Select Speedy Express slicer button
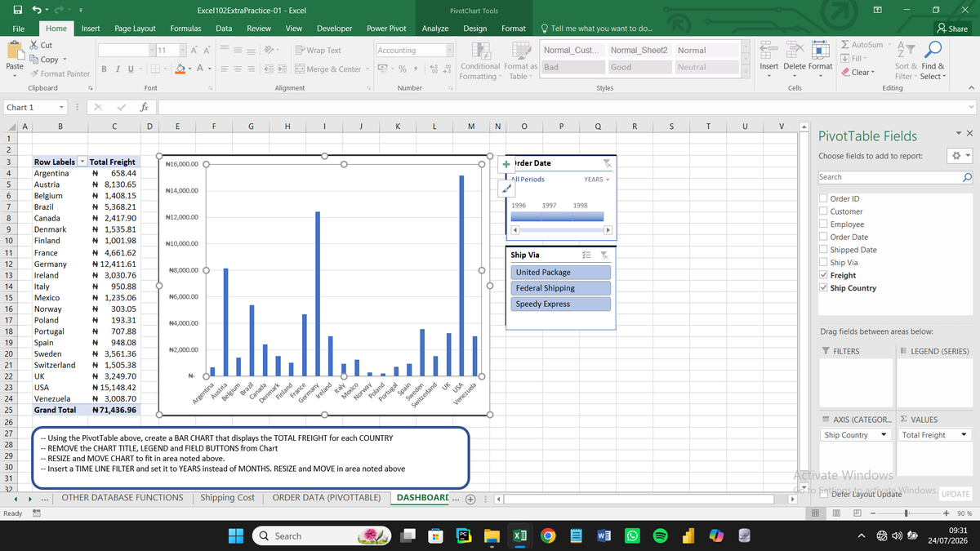 (x=561, y=304)
